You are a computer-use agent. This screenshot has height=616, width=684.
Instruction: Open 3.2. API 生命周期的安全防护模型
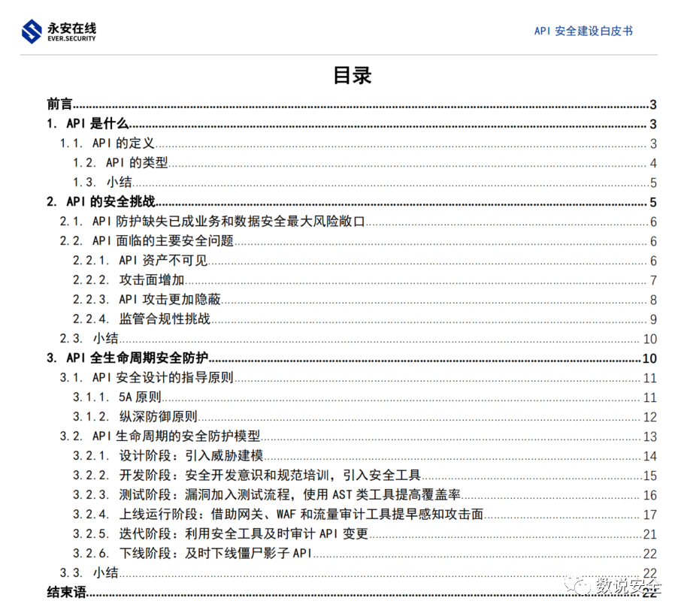tap(358, 436)
